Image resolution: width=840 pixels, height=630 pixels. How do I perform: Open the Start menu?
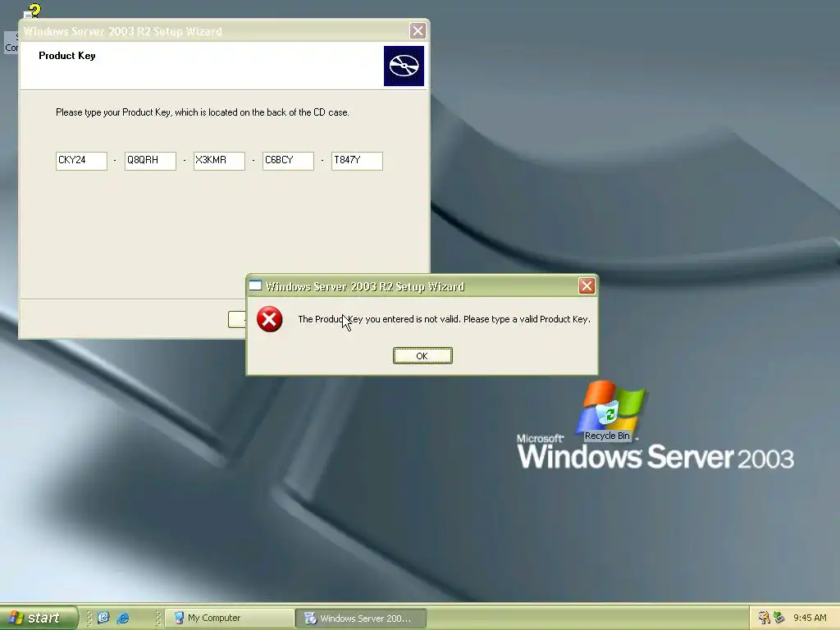[x=38, y=618]
